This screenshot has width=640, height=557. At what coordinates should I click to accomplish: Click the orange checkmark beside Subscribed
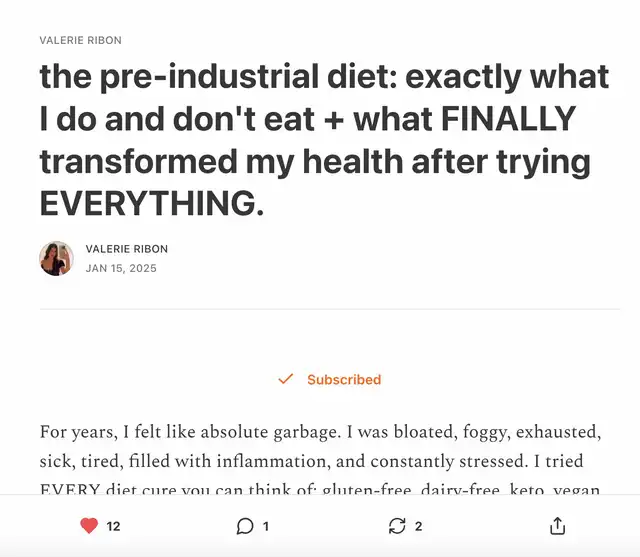(x=286, y=379)
